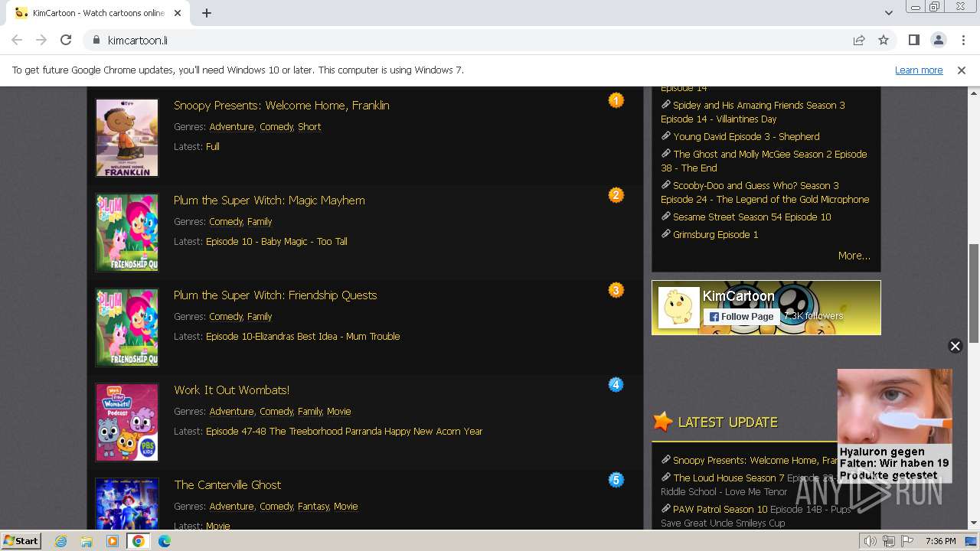
Task: Dismiss the Chrome update notification bar
Action: pos(962,70)
